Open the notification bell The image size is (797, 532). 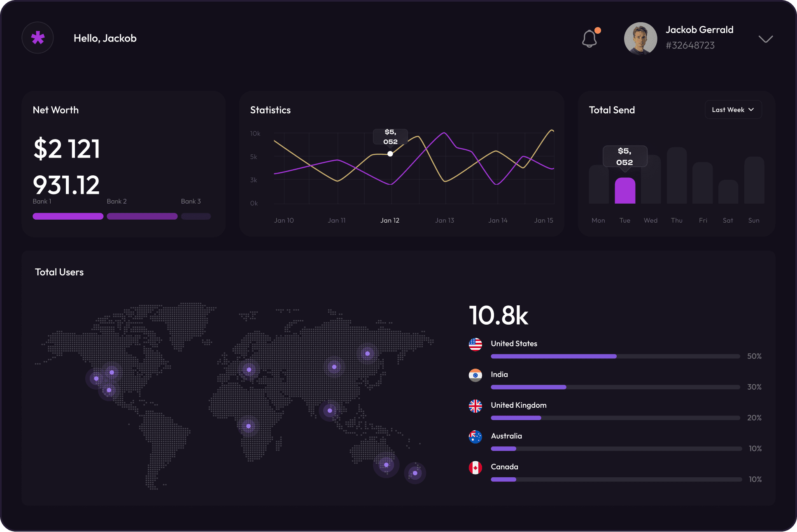point(590,38)
